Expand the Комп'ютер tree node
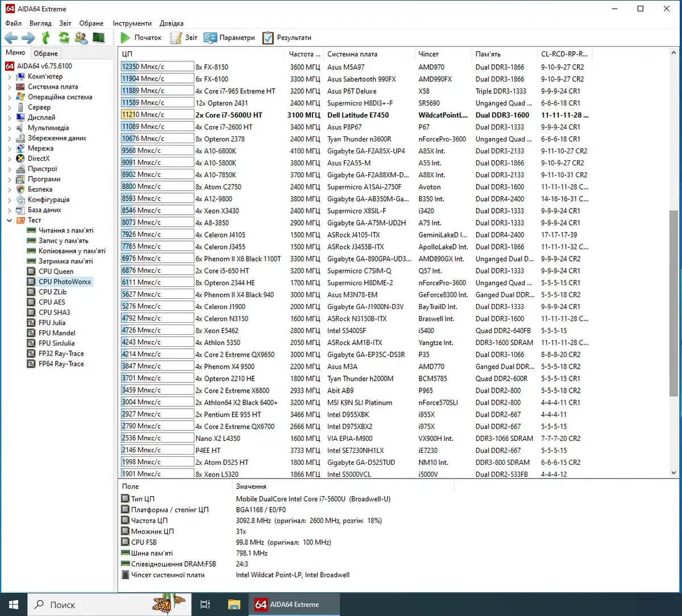 (9, 77)
